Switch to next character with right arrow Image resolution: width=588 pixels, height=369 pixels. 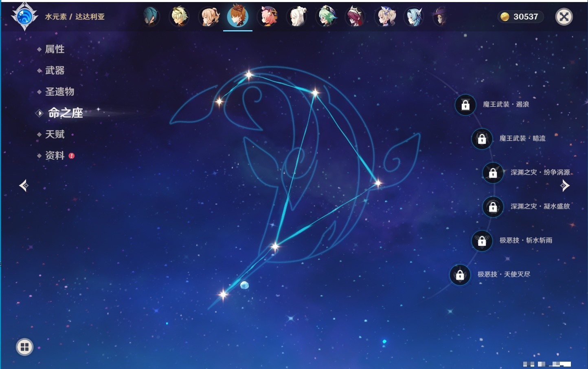coord(565,186)
